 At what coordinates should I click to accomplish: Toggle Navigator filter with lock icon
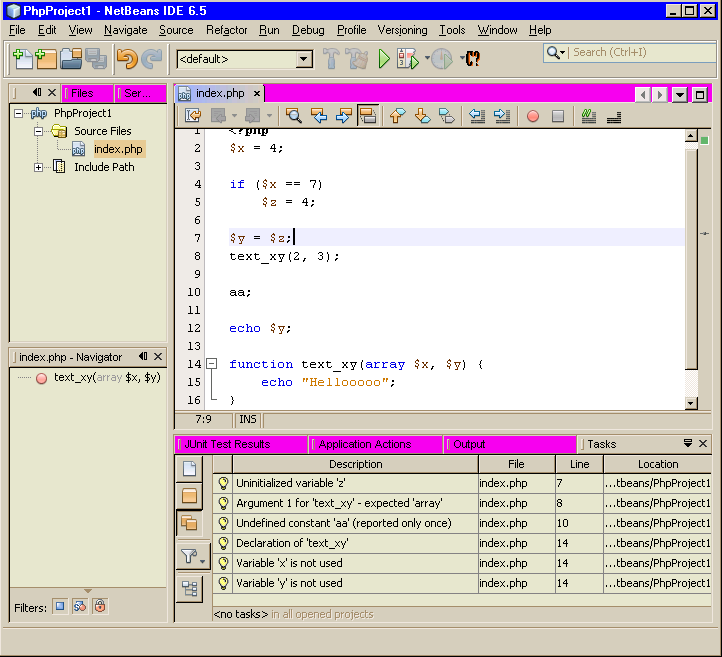[x=100, y=606]
